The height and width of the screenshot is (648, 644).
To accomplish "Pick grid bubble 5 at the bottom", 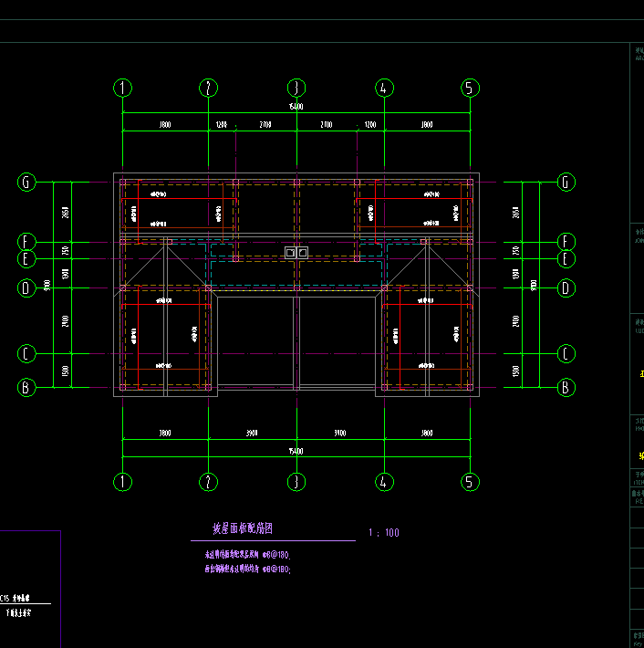I will [470, 482].
